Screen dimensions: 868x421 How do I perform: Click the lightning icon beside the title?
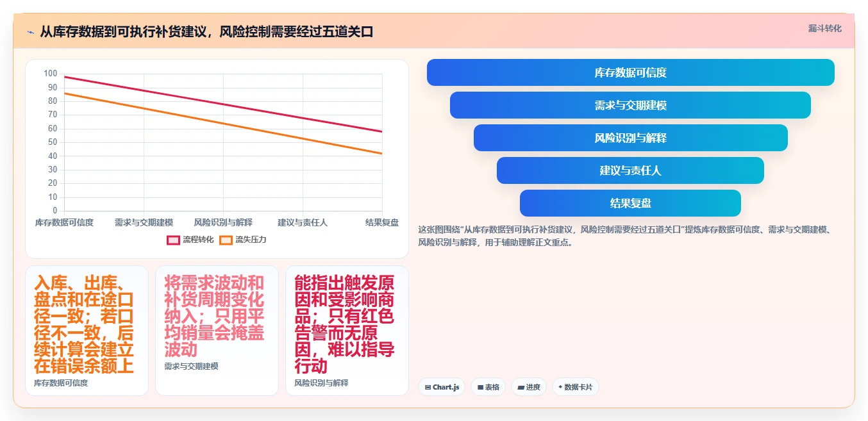click(31, 31)
